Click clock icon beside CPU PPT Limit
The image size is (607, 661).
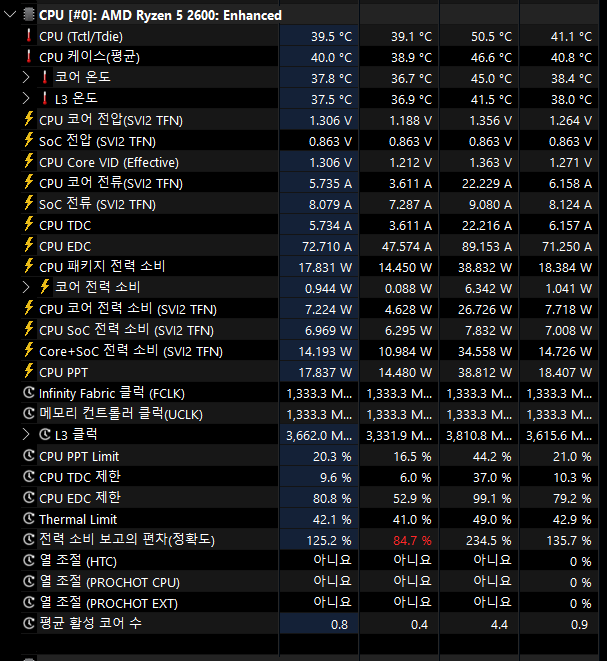pyautogui.click(x=29, y=456)
